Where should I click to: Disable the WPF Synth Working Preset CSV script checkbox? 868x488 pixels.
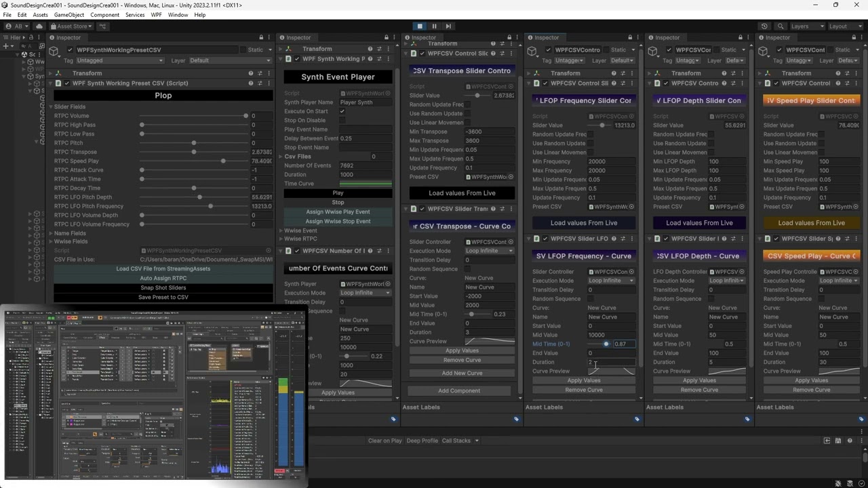[66, 83]
